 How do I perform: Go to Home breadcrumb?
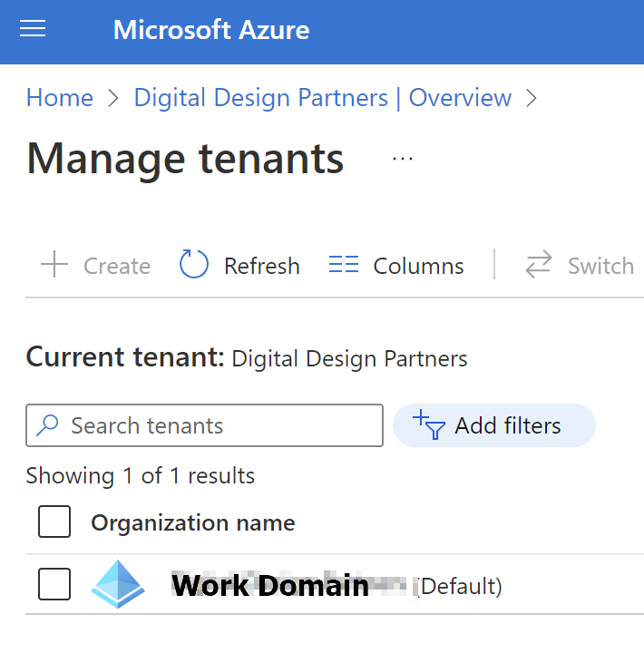tap(60, 98)
